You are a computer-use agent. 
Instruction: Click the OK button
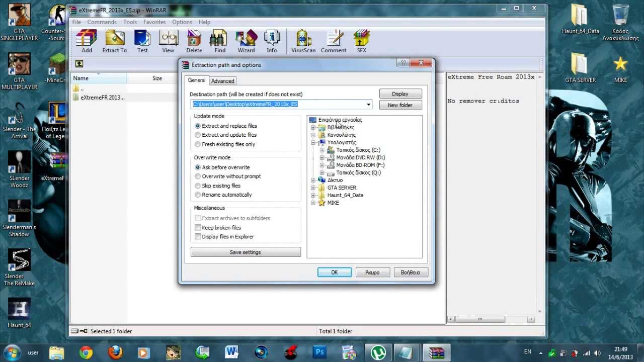click(x=335, y=272)
